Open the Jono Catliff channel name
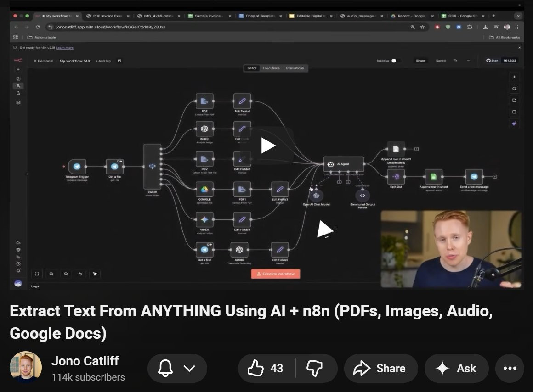 85,361
